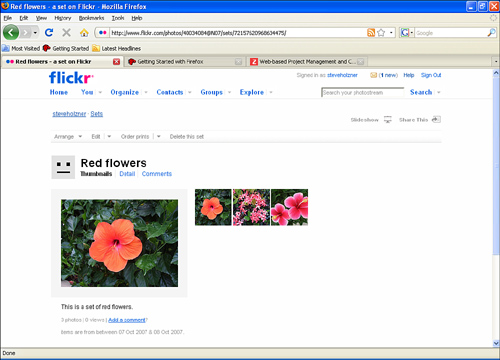This screenshot has height=360, width=500.
Task: Open the back/forward history dropdown arrow
Action: point(35,33)
